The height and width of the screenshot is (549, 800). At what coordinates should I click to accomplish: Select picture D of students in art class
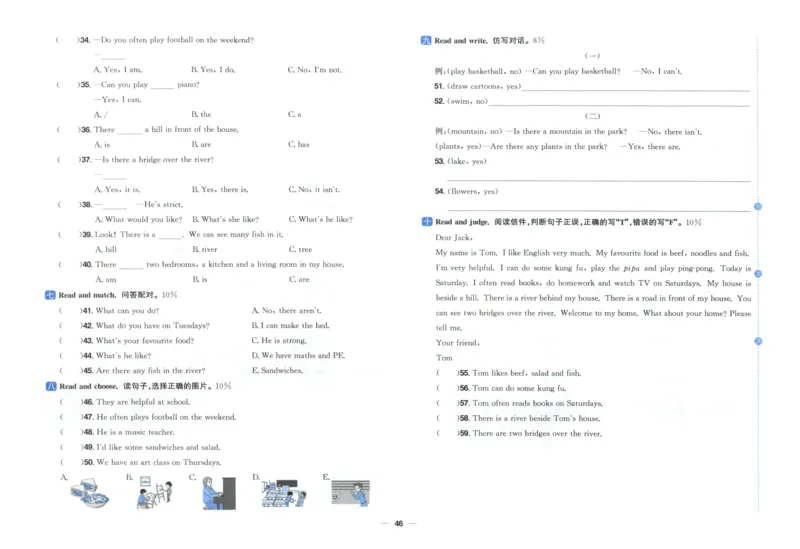point(281,493)
